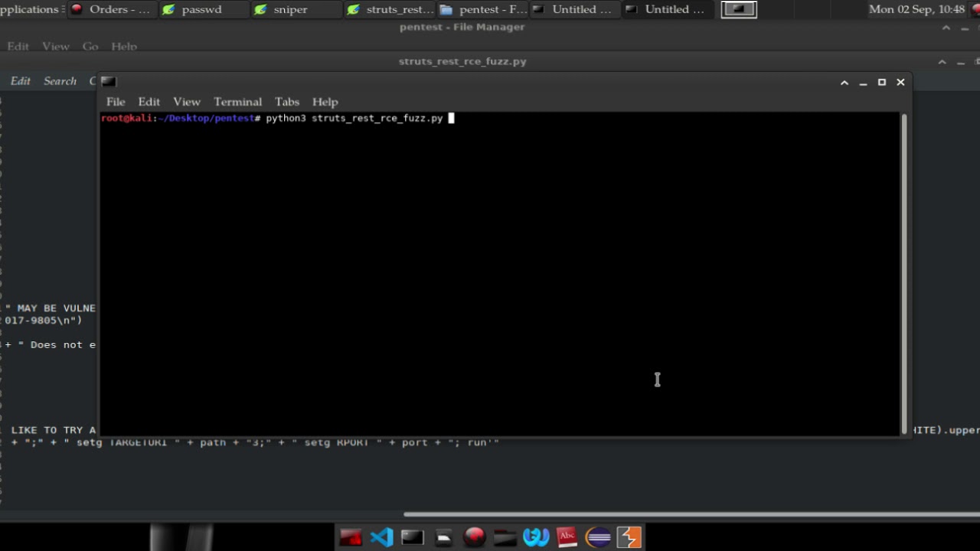Click the terminal vertical scrollbar
This screenshot has height=551, width=980.
[x=904, y=274]
